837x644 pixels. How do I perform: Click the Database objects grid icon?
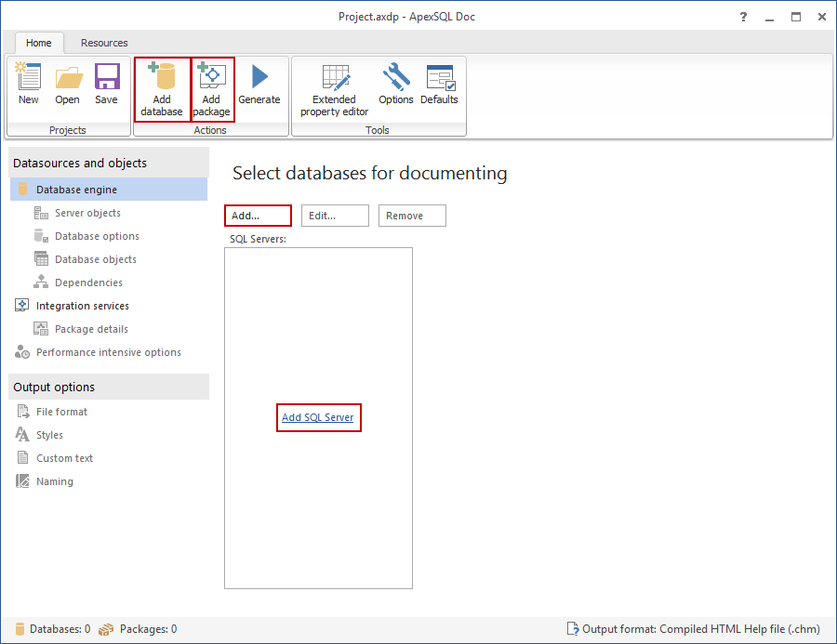click(41, 258)
